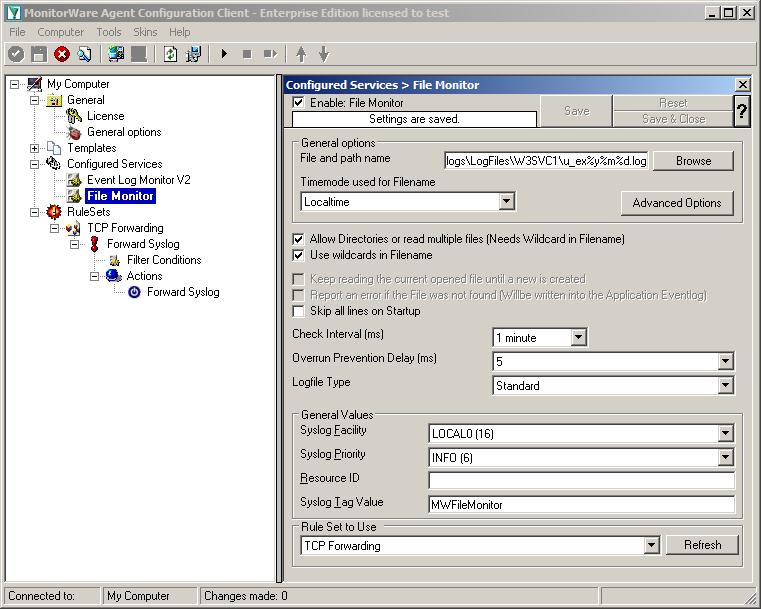Click the Reset button

point(673,103)
